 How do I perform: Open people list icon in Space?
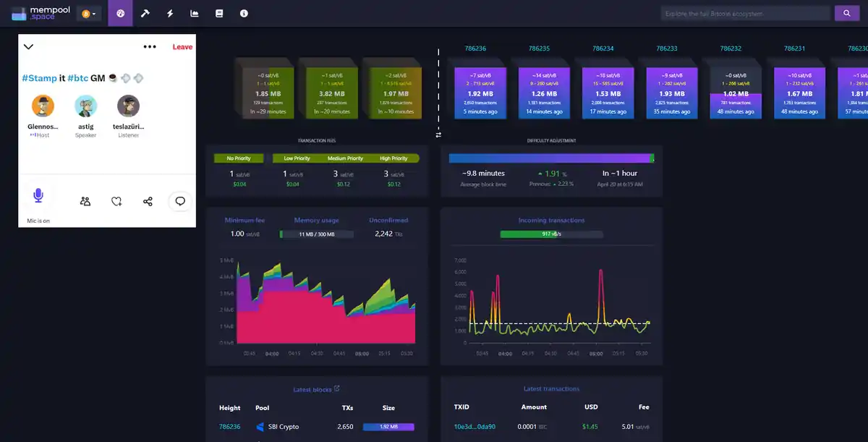[85, 202]
